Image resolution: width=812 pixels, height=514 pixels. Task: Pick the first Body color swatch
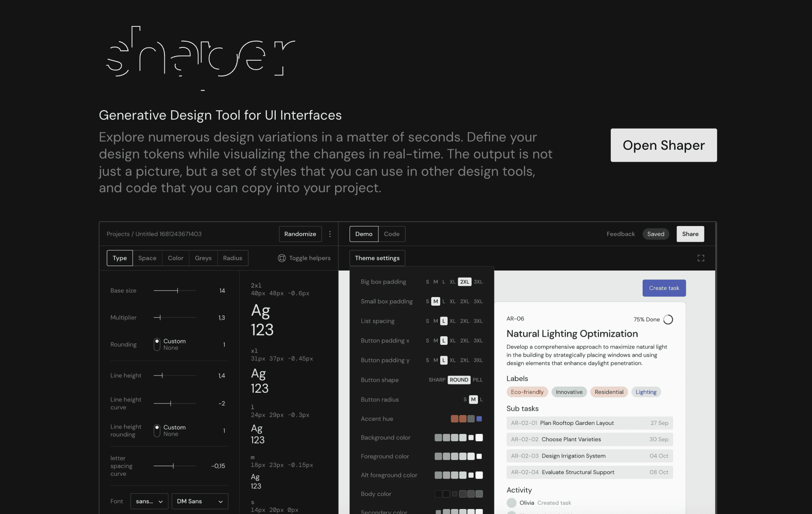pyautogui.click(x=438, y=494)
